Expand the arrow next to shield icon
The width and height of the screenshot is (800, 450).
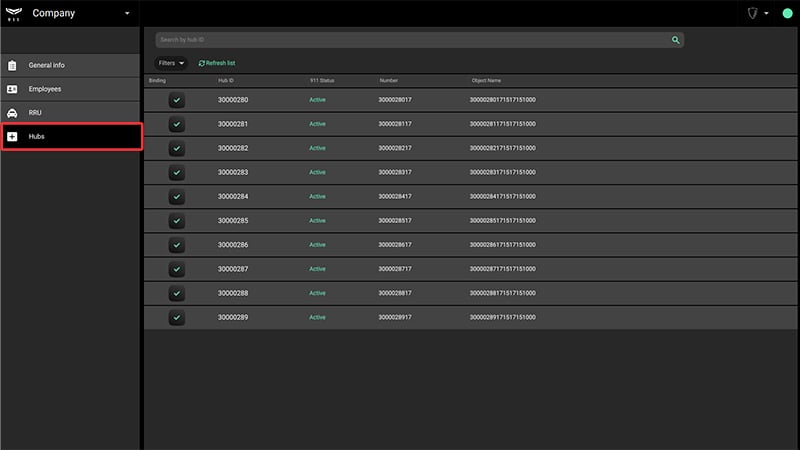coord(766,13)
